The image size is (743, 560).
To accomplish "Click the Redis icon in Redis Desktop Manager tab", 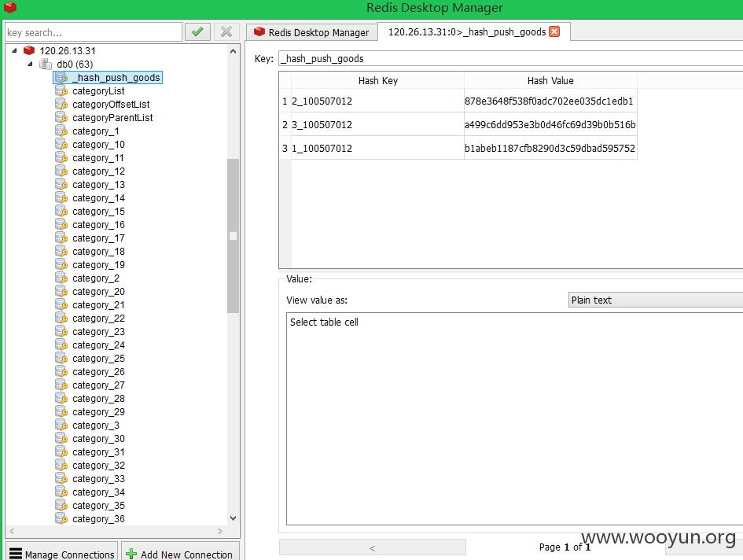I will point(259,31).
